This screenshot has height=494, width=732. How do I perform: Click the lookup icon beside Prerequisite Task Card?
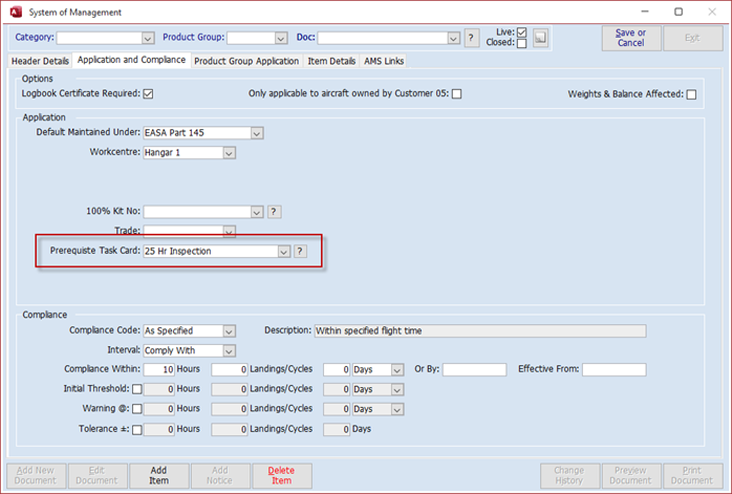pos(299,251)
